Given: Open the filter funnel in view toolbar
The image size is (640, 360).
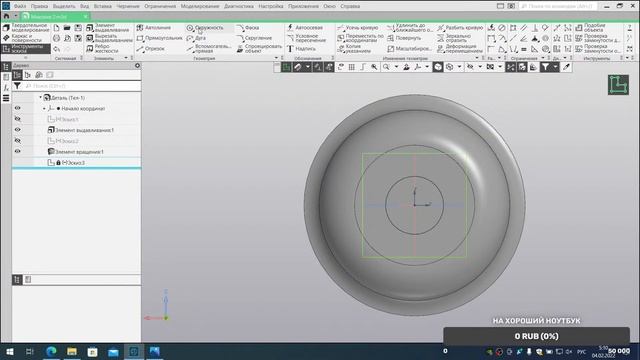Looking at the screenshot, I should (545, 67).
